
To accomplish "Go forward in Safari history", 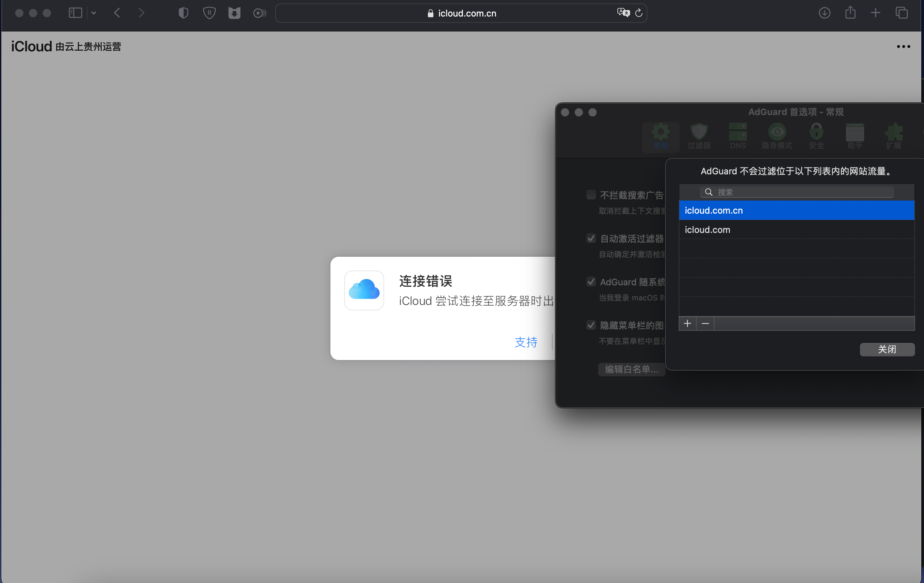I will [142, 13].
